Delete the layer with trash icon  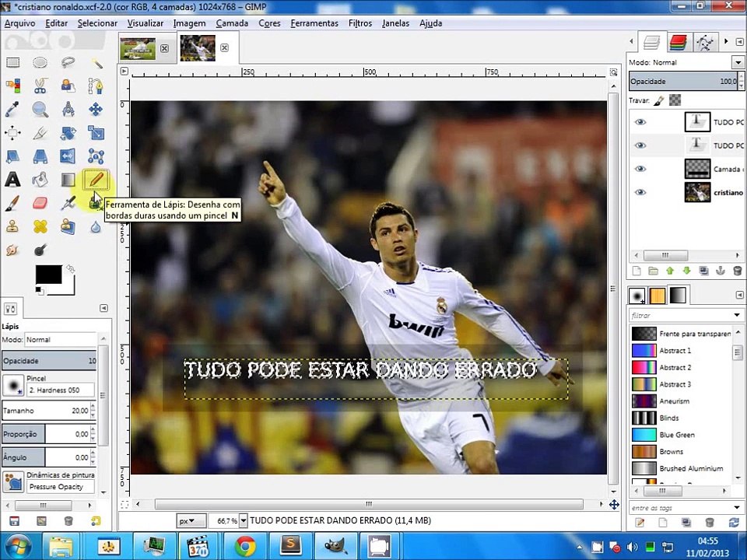pos(737,271)
